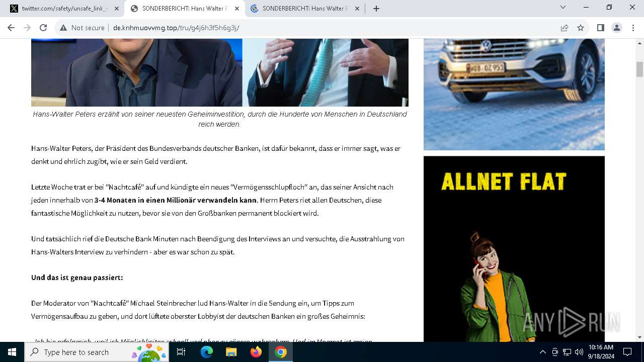Open the notification center icon
The image size is (644, 362).
tap(627, 352)
